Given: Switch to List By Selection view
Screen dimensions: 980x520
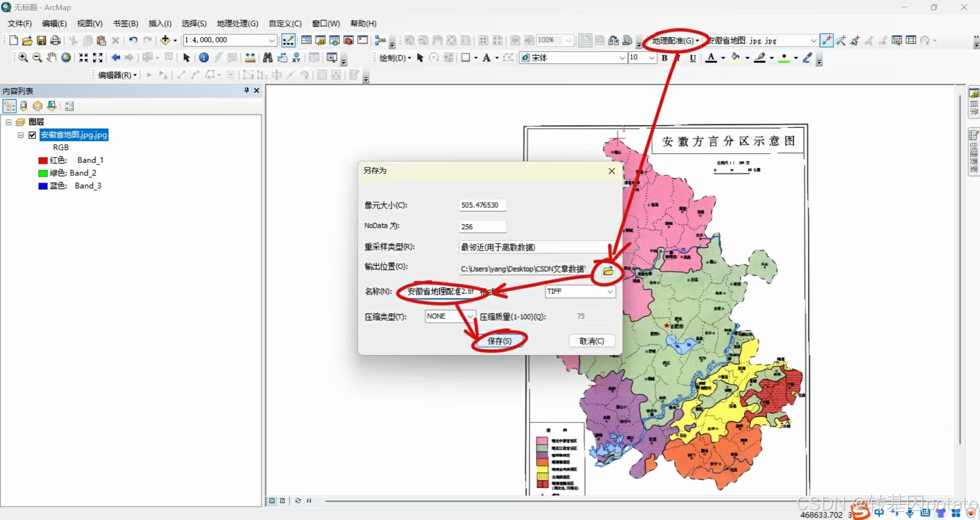Looking at the screenshot, I should (52, 106).
